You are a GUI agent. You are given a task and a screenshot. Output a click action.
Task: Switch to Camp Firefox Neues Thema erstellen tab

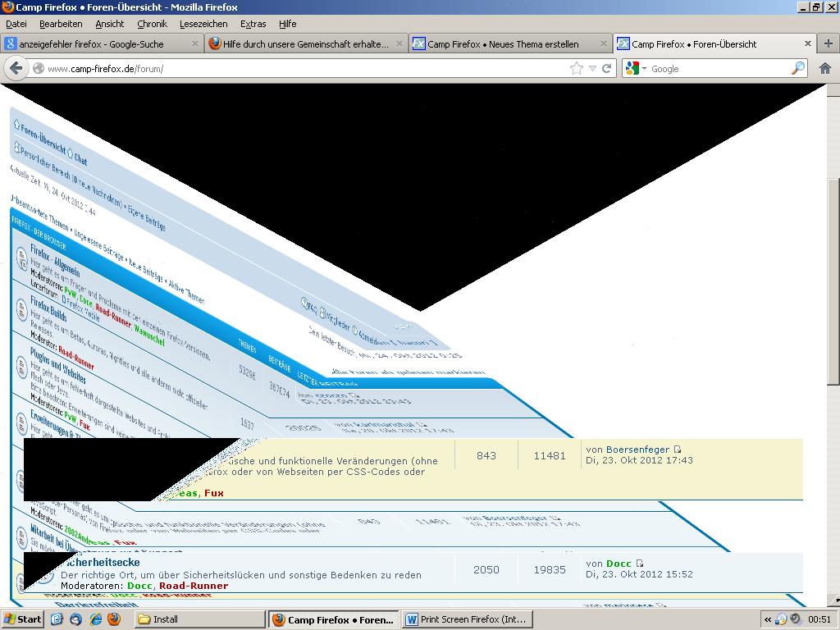click(x=510, y=44)
